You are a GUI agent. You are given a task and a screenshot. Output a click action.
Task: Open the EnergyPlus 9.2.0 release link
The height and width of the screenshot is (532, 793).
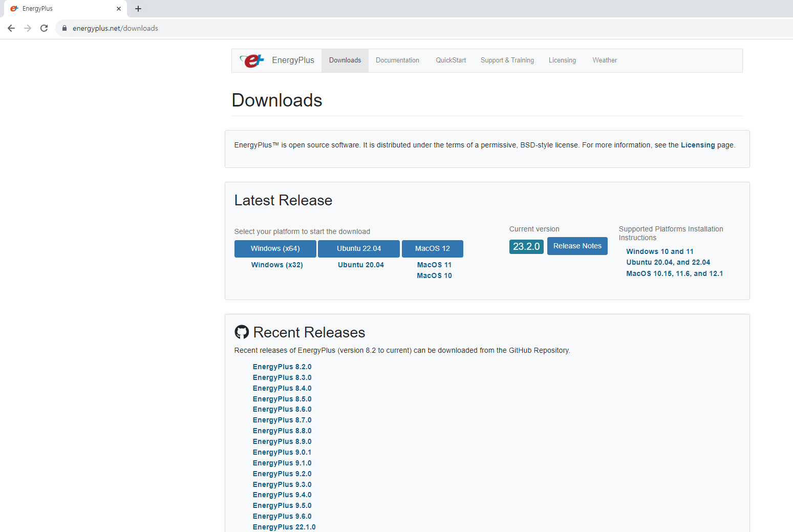pyautogui.click(x=282, y=474)
